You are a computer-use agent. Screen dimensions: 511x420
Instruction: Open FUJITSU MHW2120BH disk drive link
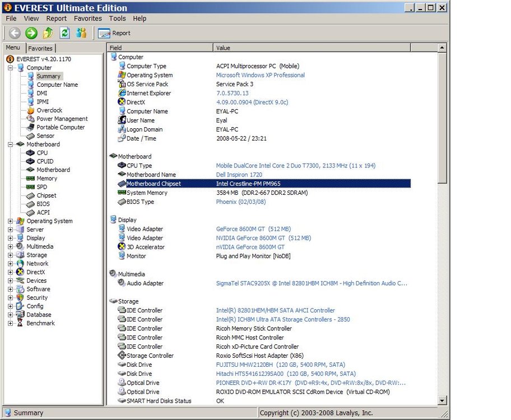pyautogui.click(x=281, y=365)
